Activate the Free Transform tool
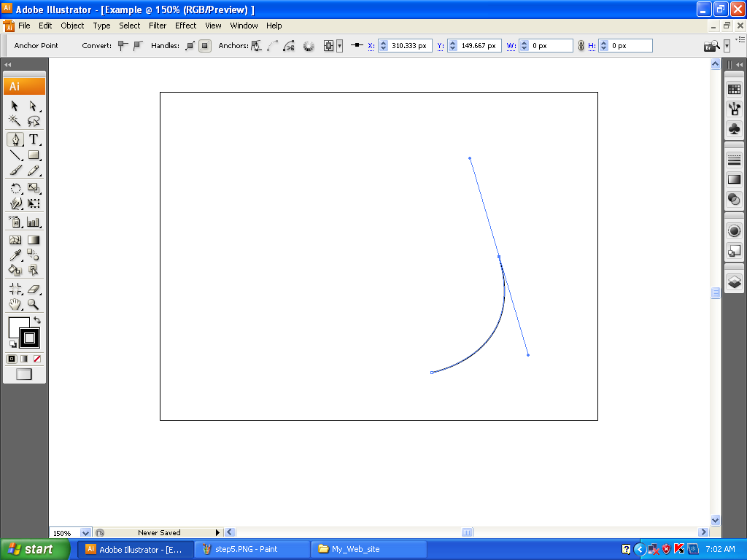This screenshot has width=747, height=560. (x=33, y=204)
